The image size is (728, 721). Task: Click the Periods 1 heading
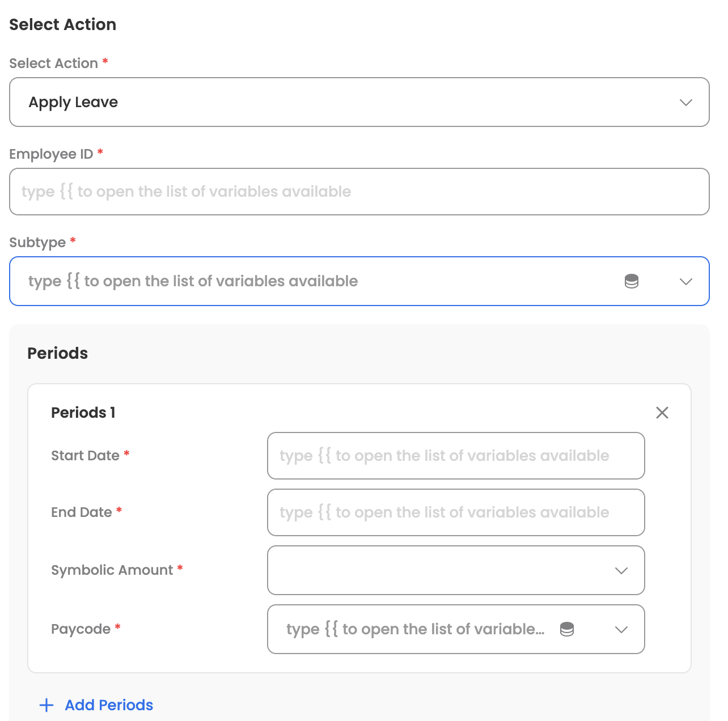click(x=83, y=413)
